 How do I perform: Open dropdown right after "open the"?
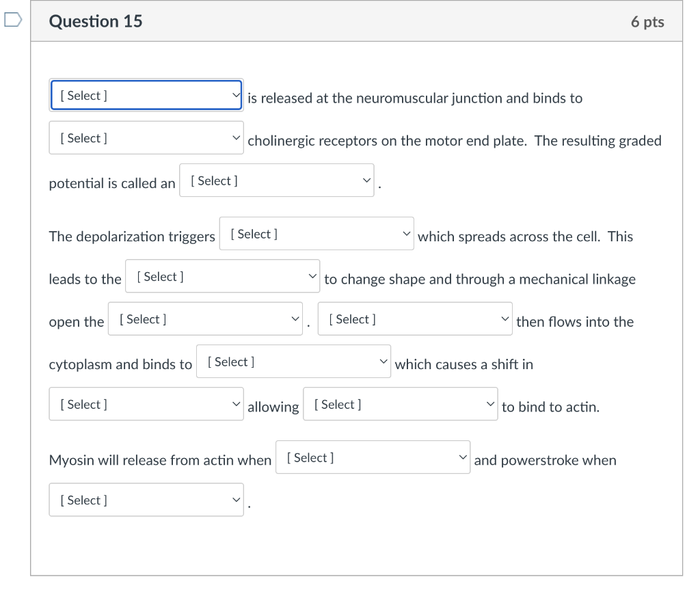(x=205, y=319)
